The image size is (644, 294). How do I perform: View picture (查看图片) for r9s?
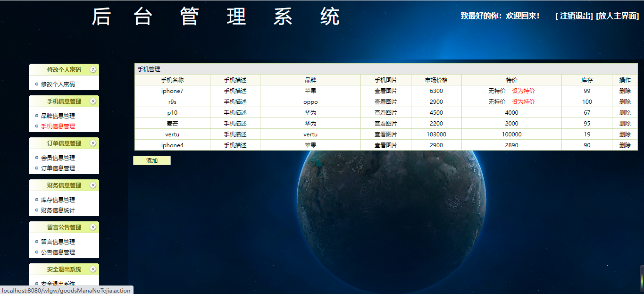click(386, 101)
